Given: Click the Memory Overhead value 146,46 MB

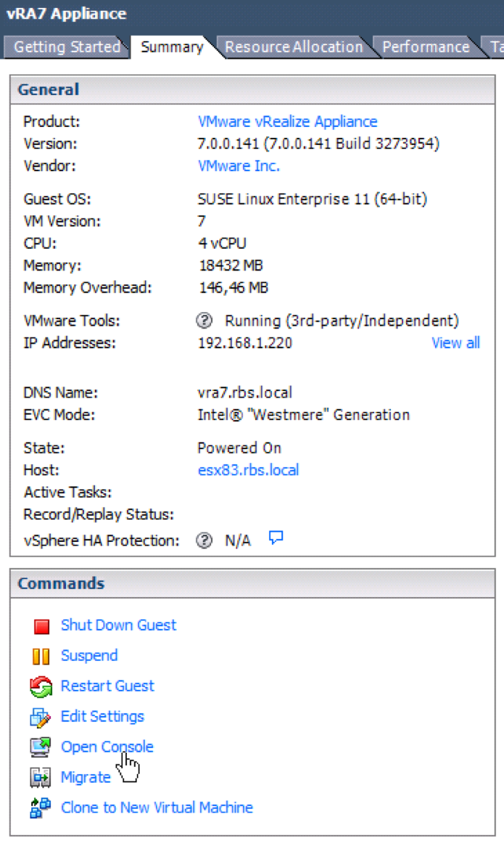Looking at the screenshot, I should pyautogui.click(x=234, y=287).
